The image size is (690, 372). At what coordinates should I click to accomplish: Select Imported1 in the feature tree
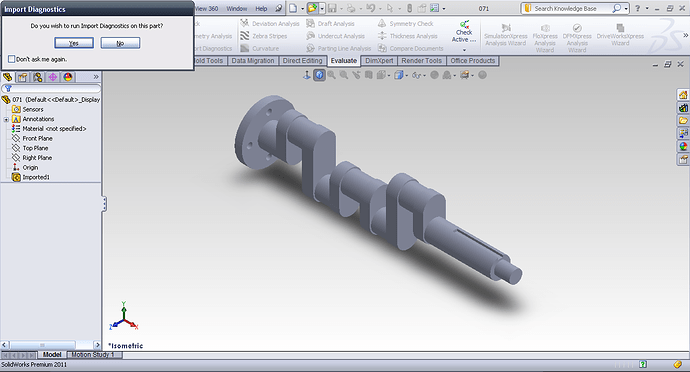[30, 177]
